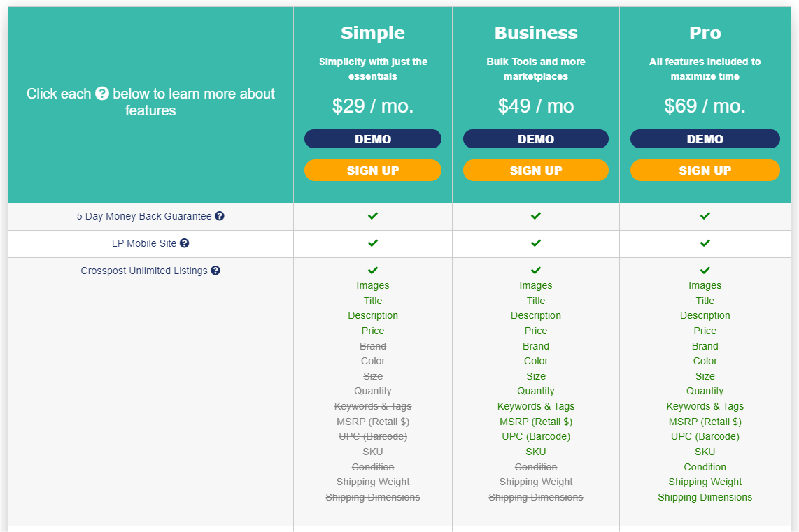This screenshot has width=799, height=532.
Task: Click the question mark icon in header text
Action: tap(102, 94)
